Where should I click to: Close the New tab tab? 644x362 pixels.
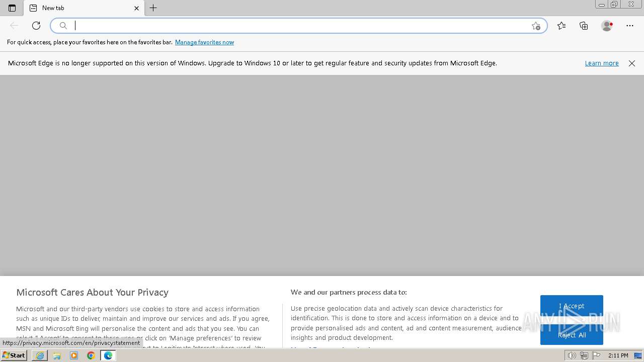click(136, 8)
